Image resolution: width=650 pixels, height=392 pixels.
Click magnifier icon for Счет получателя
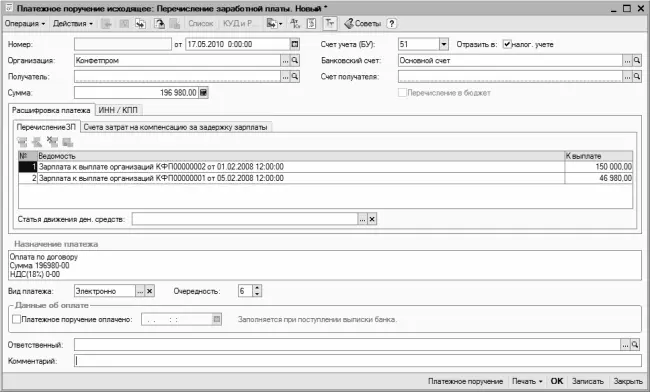tap(637, 77)
